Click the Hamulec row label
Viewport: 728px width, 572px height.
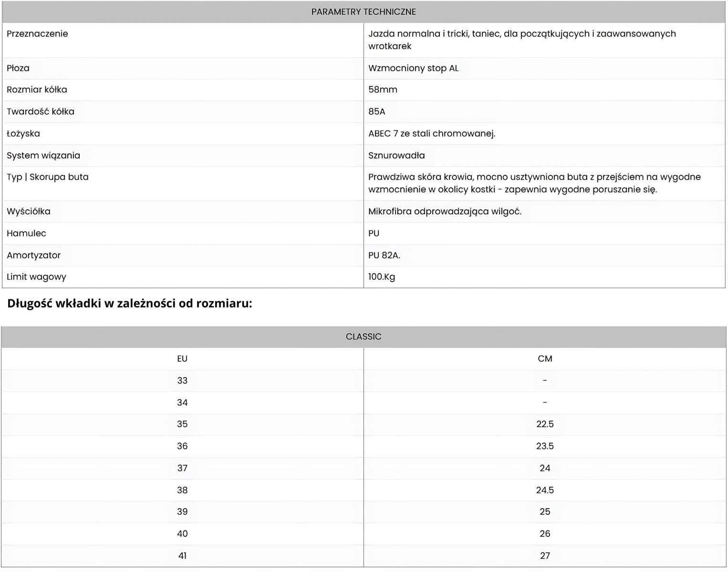click(x=26, y=233)
